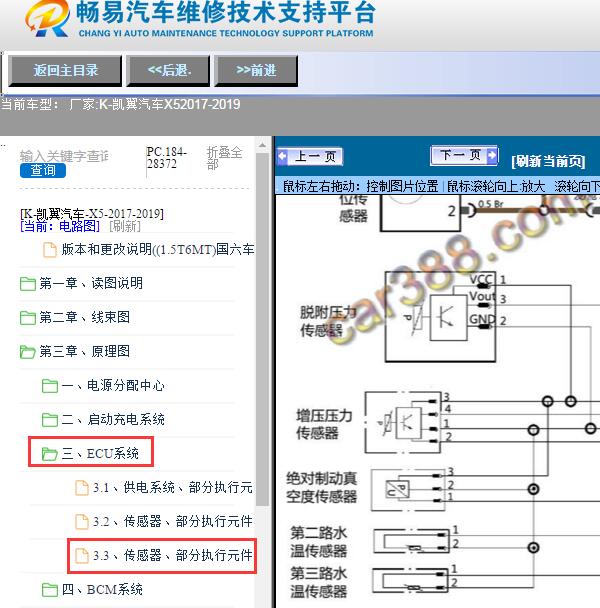Click folder icon of 二、启动充电系统
Screen dimensions: 600x608
[50, 420]
